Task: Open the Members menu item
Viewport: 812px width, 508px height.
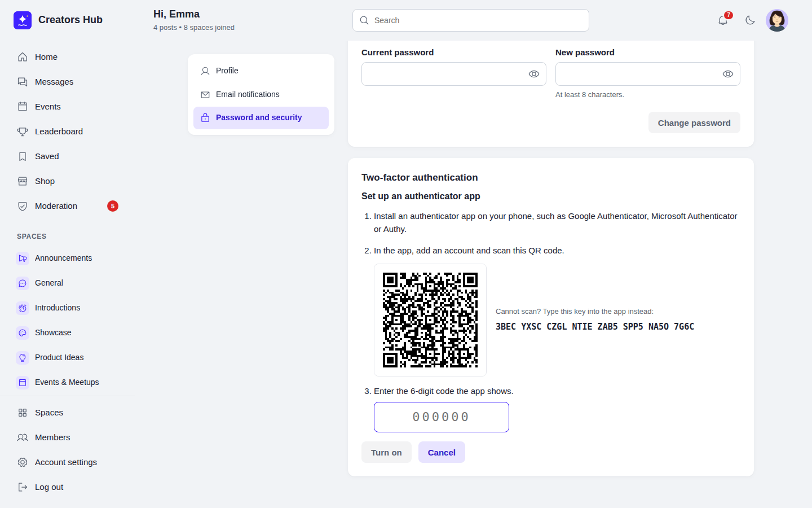Action: [68, 437]
